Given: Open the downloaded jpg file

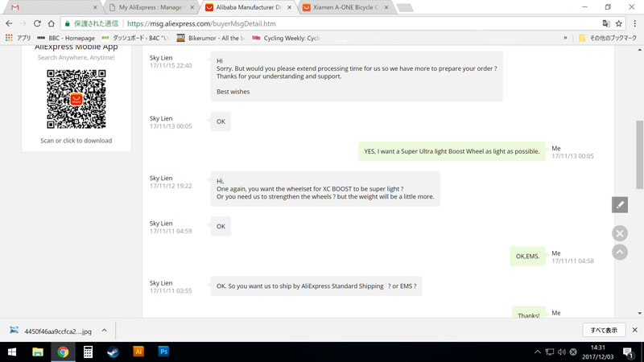Looking at the screenshot, I should [52, 331].
